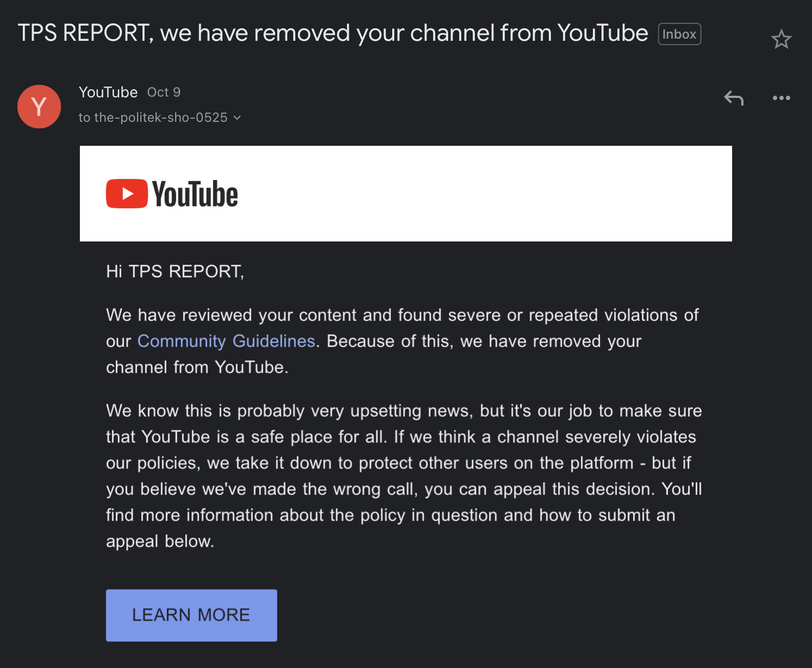812x668 pixels.
Task: Click the paragraph starting We know this
Action: click(404, 476)
